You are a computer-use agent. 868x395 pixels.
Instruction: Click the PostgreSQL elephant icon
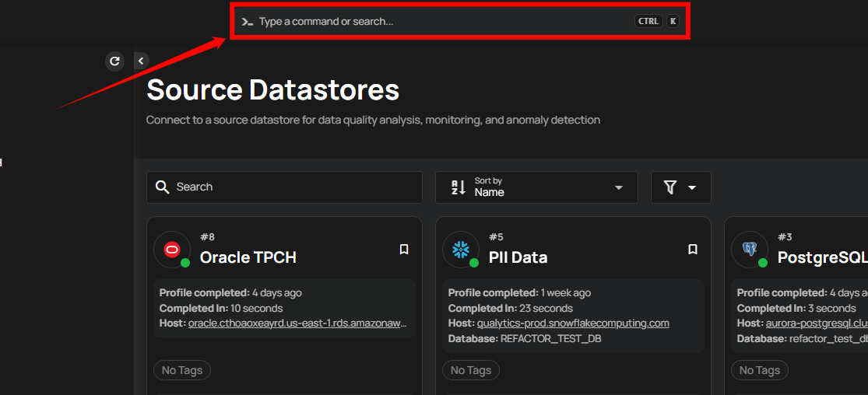[x=750, y=250]
